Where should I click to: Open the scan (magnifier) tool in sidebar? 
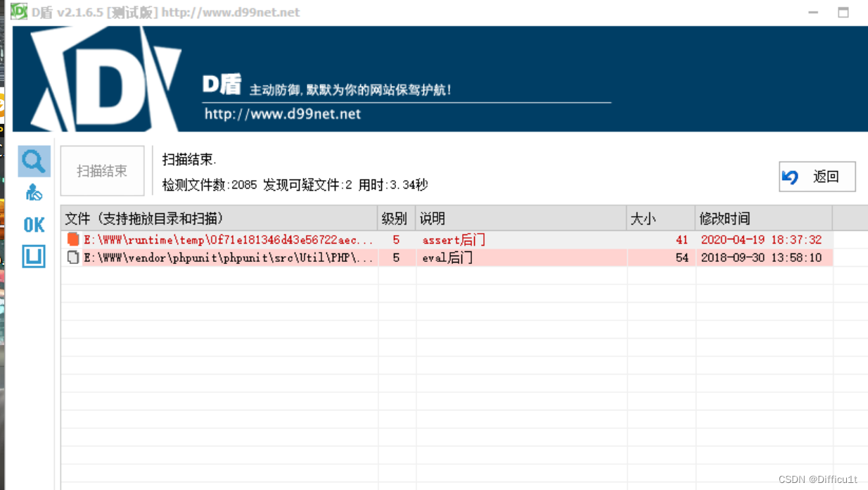click(x=34, y=161)
